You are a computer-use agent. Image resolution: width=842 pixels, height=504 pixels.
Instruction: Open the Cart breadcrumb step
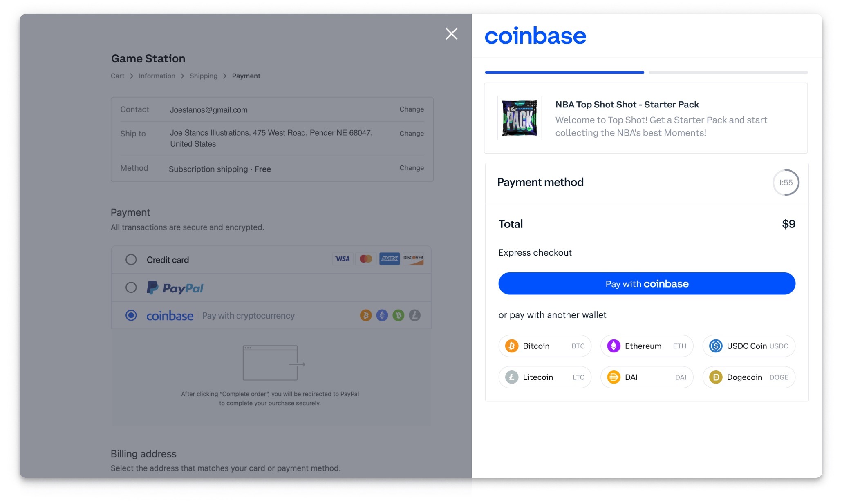pyautogui.click(x=118, y=76)
